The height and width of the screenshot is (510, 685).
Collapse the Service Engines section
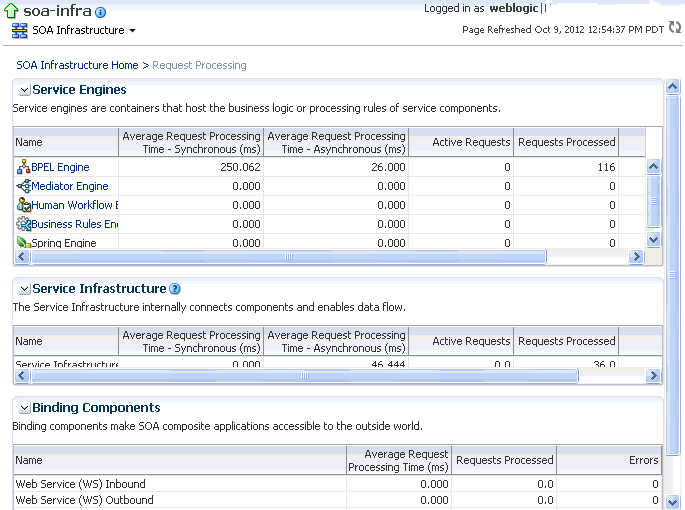pos(24,90)
